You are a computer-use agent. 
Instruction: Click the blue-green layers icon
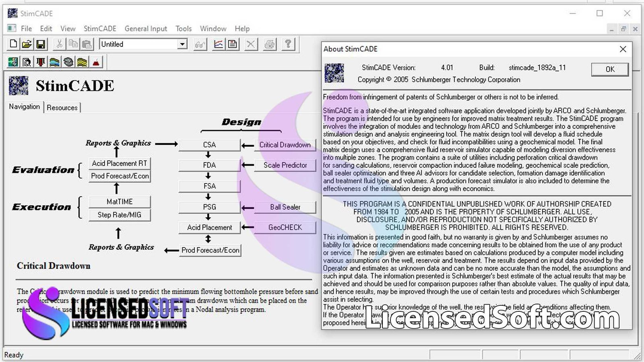pos(54,62)
